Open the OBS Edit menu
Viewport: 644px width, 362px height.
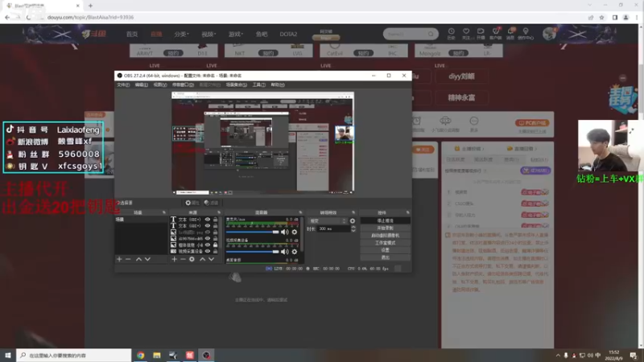point(142,85)
